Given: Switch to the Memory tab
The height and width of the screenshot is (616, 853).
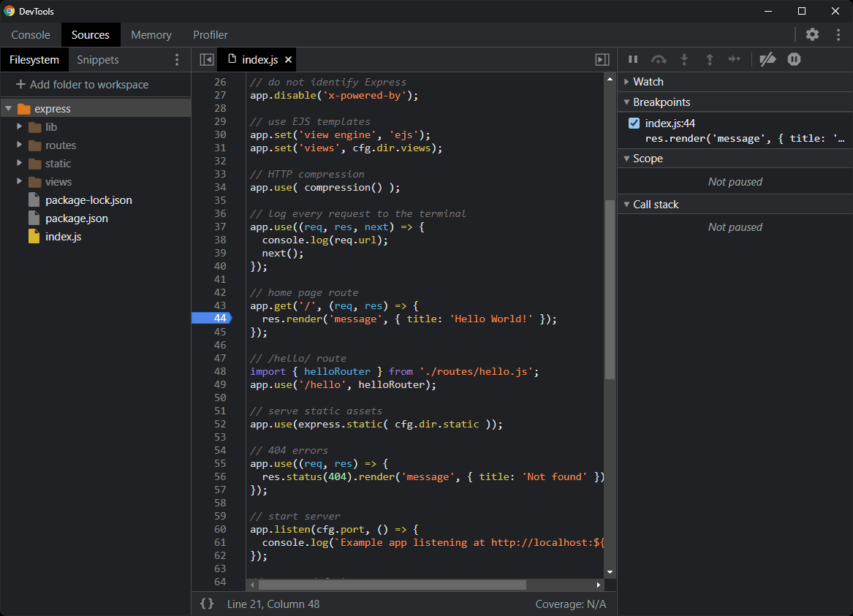Looking at the screenshot, I should point(151,34).
